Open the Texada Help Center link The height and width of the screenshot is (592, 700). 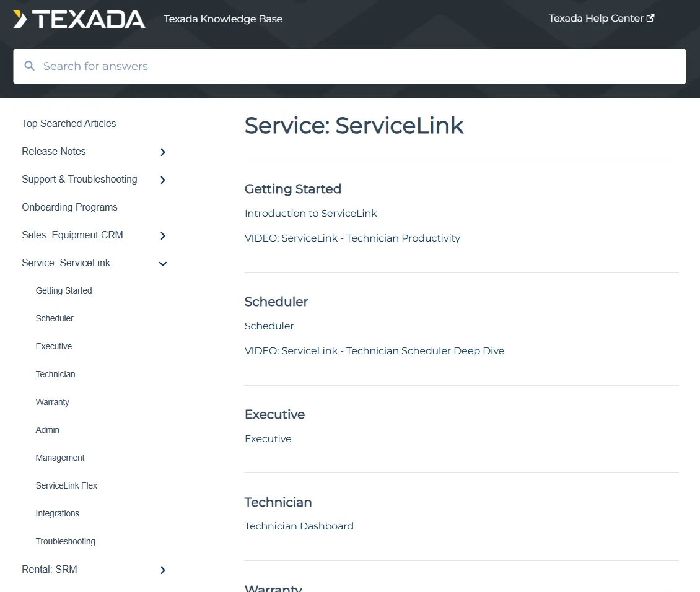(x=601, y=19)
